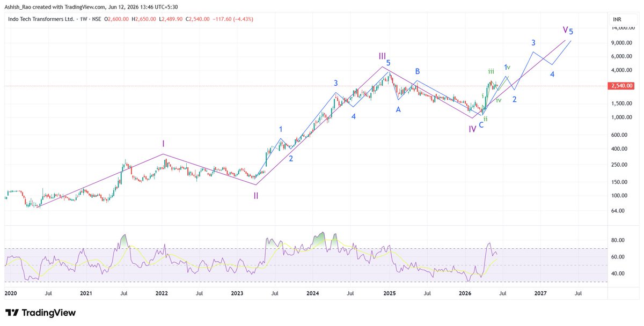Click the 14,000.00 price axis label

(x=624, y=27)
